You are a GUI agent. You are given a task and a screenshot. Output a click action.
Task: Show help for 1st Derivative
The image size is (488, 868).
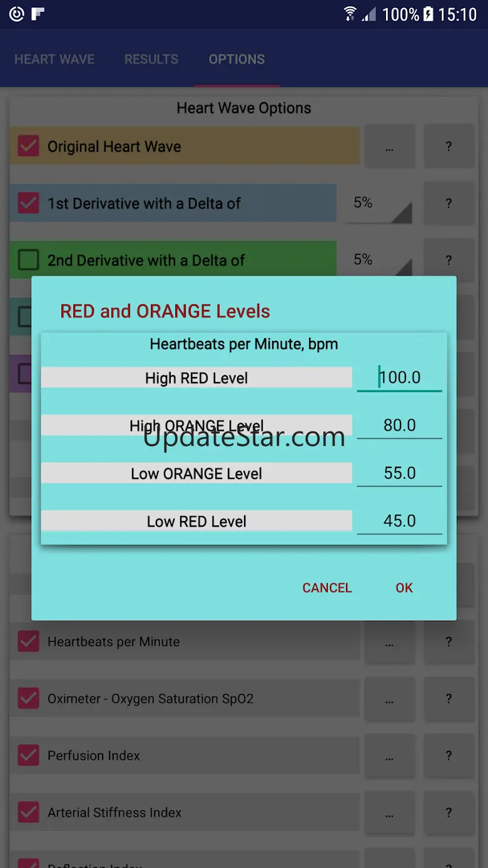pyautogui.click(x=449, y=203)
